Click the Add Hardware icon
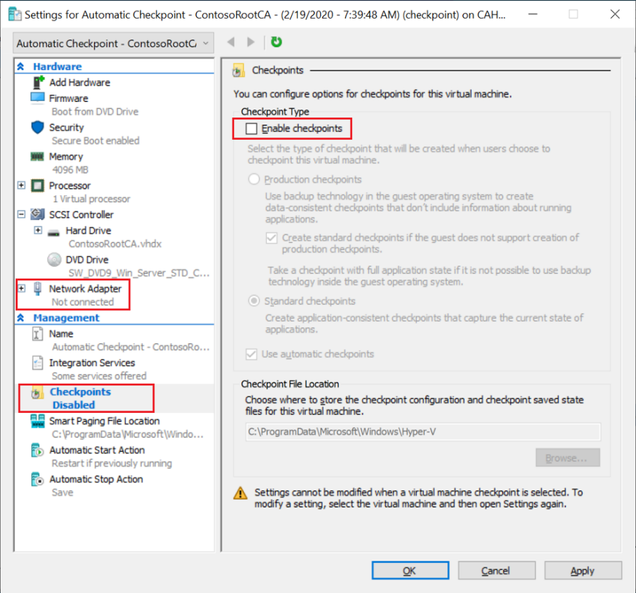The image size is (636, 593). pos(38,82)
